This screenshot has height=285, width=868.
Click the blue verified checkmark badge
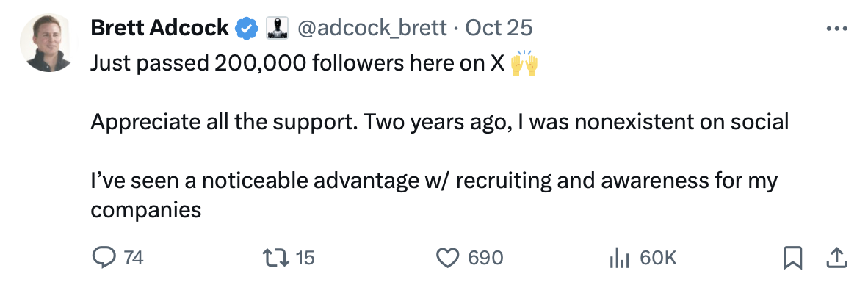[x=247, y=28]
